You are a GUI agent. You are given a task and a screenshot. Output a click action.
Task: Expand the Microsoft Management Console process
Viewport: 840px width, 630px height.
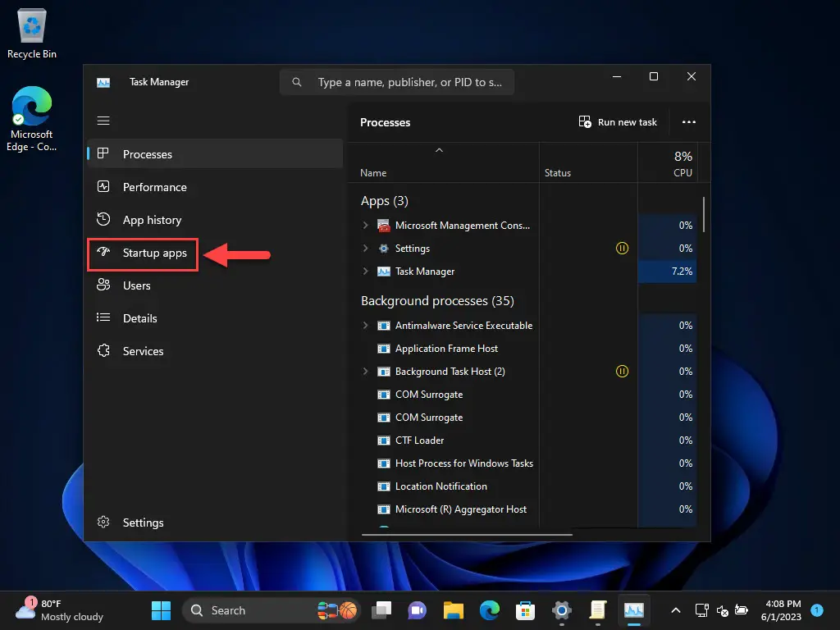click(365, 225)
